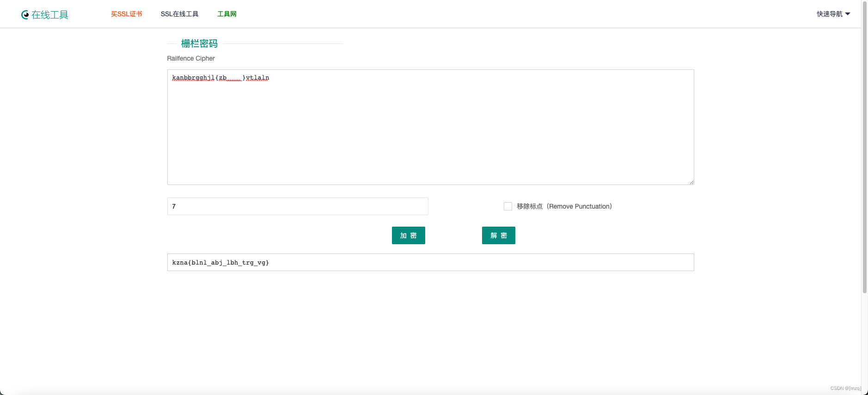This screenshot has height=395, width=868.
Task: Click the page vertical scrollbar
Action: [x=865, y=148]
